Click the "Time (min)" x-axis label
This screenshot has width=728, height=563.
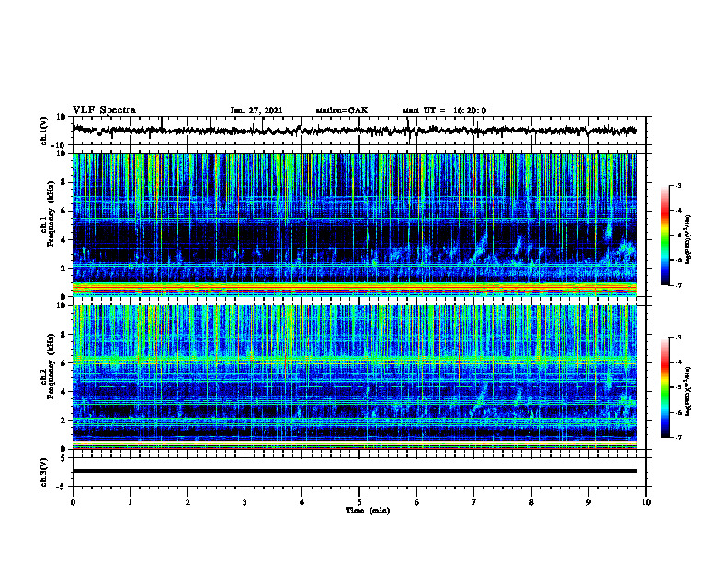pyautogui.click(x=368, y=511)
